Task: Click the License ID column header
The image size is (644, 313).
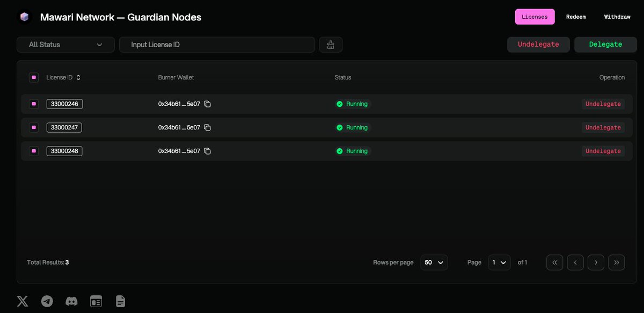Action: (x=60, y=77)
